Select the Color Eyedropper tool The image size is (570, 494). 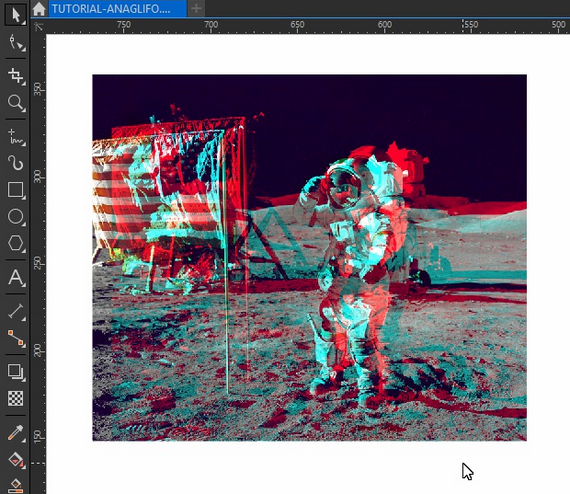15,433
